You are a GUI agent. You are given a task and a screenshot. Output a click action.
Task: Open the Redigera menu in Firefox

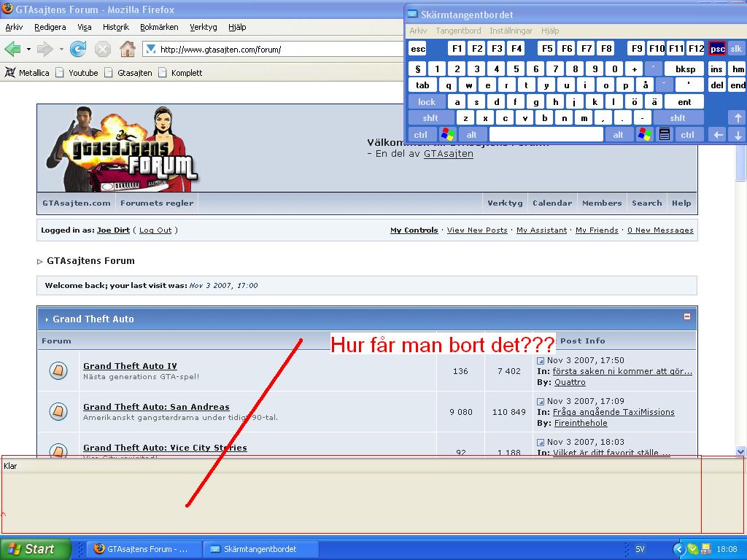pyautogui.click(x=50, y=27)
